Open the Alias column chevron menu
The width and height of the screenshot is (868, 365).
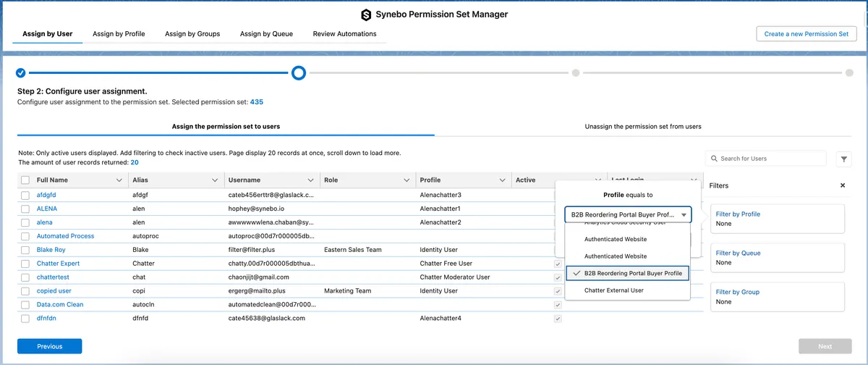tap(215, 180)
